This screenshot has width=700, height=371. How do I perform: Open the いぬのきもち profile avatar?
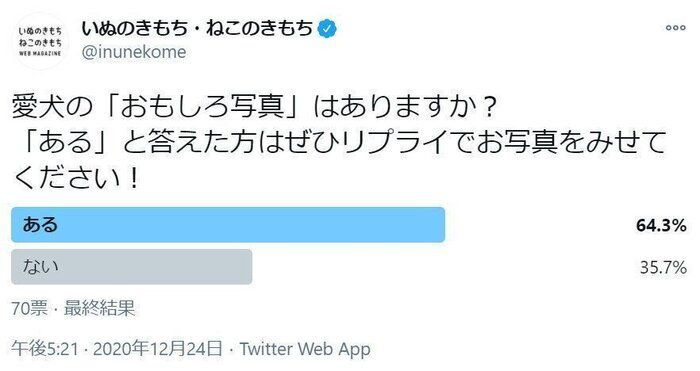click(x=40, y=41)
